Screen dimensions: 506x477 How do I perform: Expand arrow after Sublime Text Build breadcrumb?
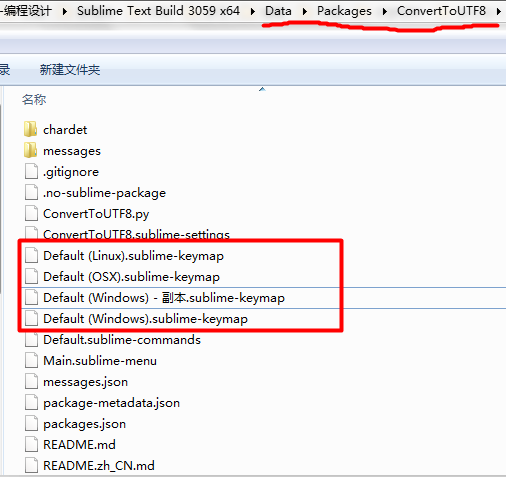(x=253, y=11)
